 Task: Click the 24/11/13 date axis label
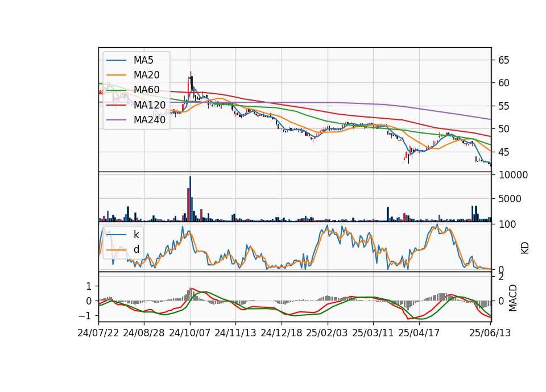pyautogui.click(x=235, y=333)
